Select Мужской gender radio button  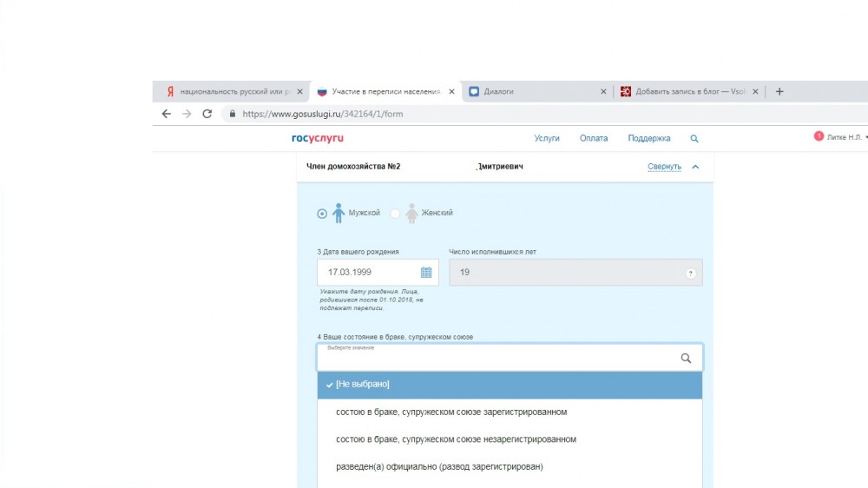pyautogui.click(x=323, y=214)
